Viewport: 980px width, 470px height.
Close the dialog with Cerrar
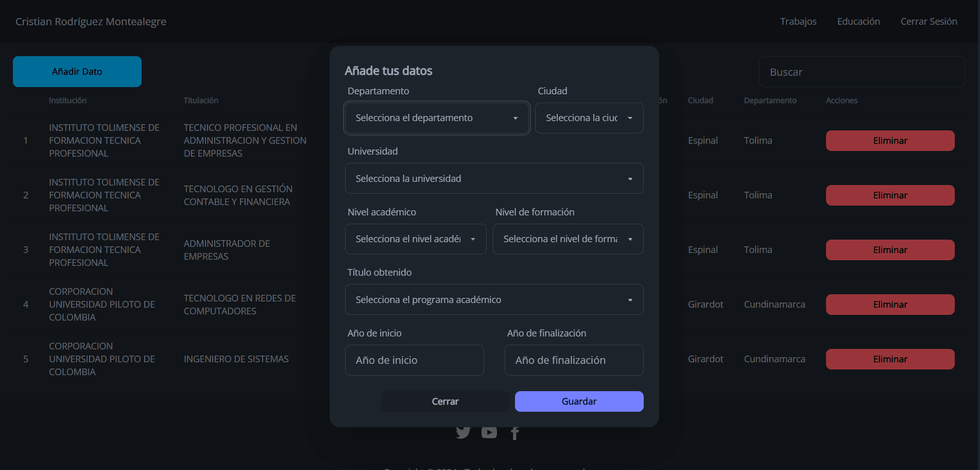point(445,401)
